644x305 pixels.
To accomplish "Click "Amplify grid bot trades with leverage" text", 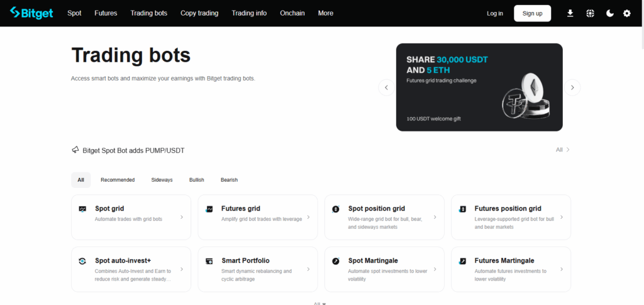I will [262, 219].
